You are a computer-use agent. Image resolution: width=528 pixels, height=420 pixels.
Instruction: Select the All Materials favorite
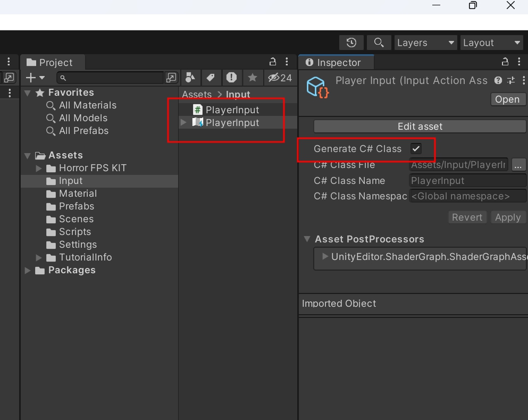88,105
